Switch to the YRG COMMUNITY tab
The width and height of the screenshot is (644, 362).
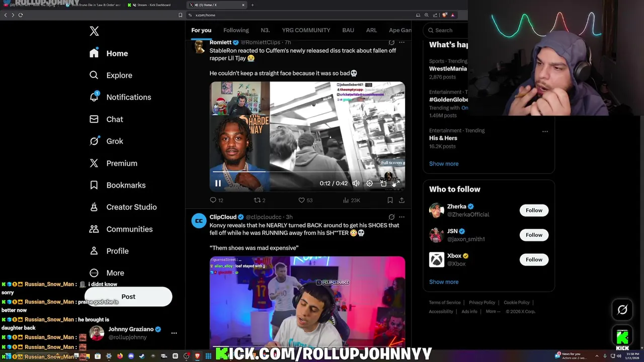[x=306, y=30]
